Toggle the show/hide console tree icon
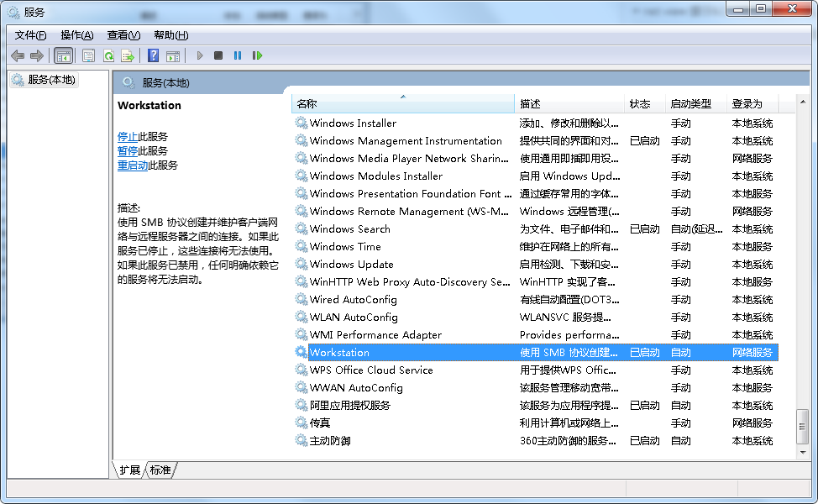 (64, 55)
